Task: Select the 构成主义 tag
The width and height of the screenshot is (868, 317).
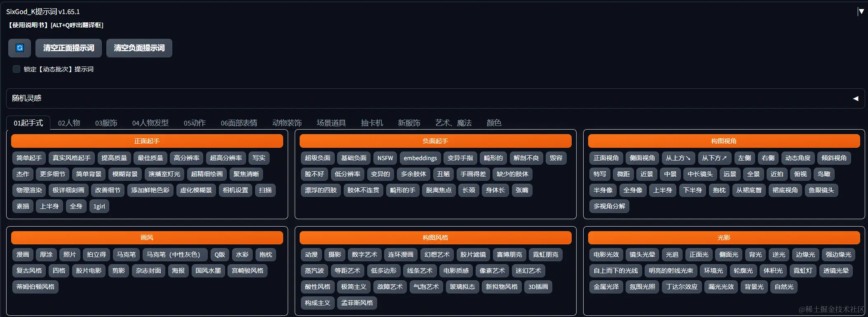Action: coord(317,303)
